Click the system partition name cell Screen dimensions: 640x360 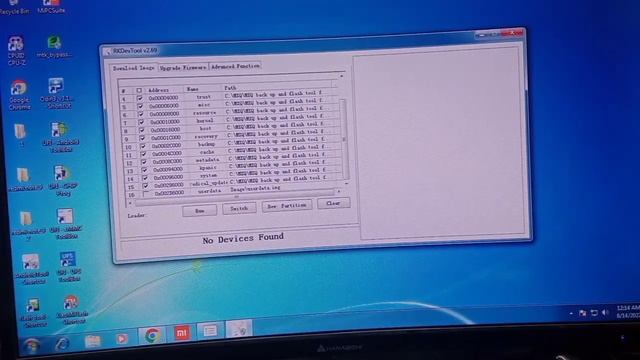click(208, 175)
